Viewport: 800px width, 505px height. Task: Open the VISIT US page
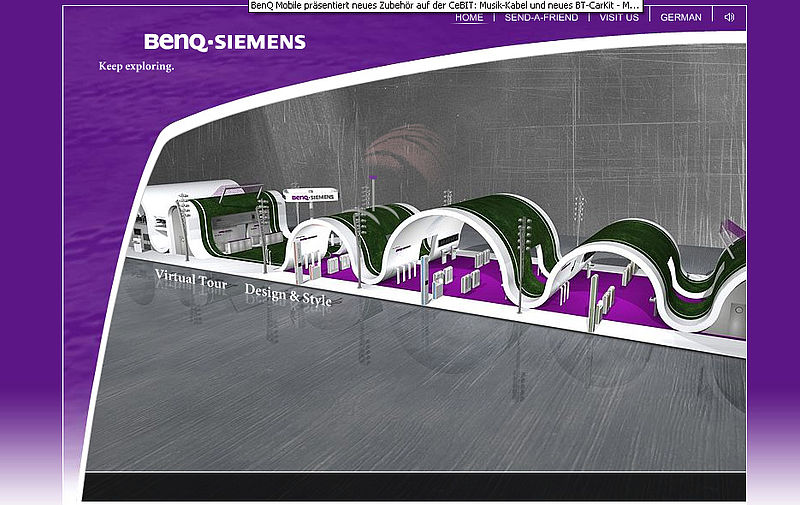[x=619, y=17]
